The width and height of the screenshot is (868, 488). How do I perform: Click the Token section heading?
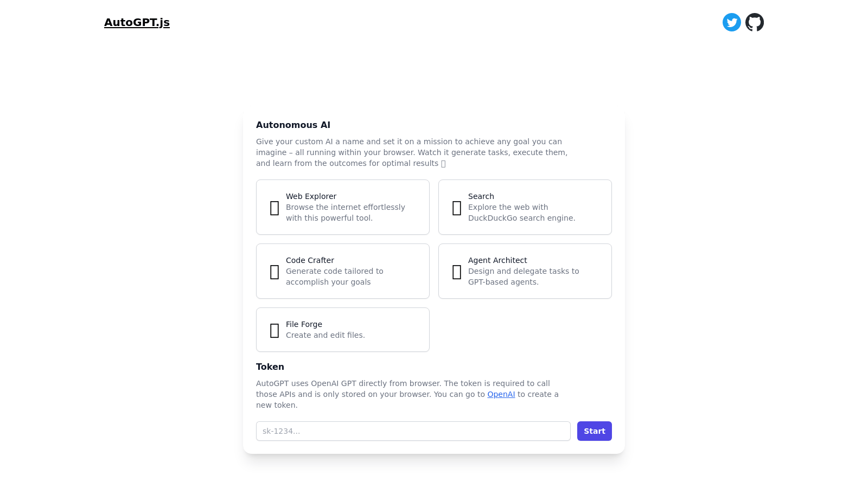(x=270, y=367)
